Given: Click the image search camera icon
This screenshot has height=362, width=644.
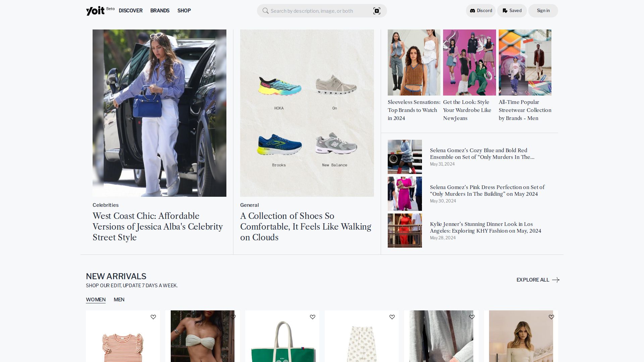Looking at the screenshot, I should [x=377, y=11].
